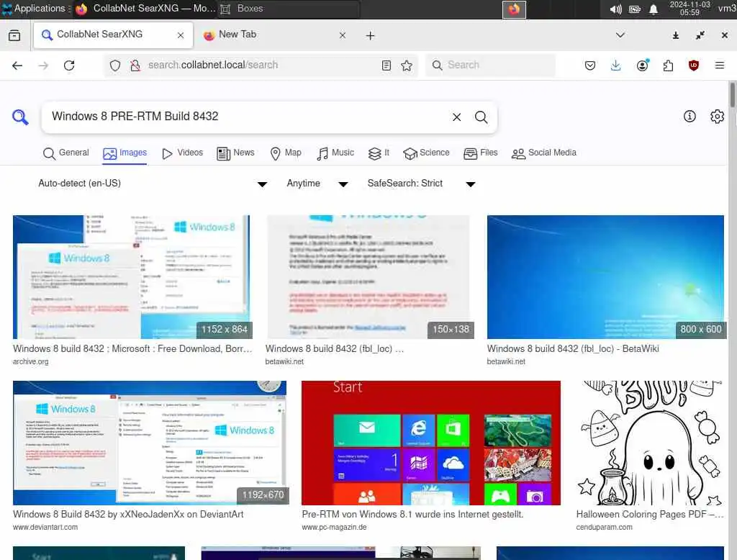
Task: Open the Firefox downloads panel
Action: pyautogui.click(x=616, y=66)
